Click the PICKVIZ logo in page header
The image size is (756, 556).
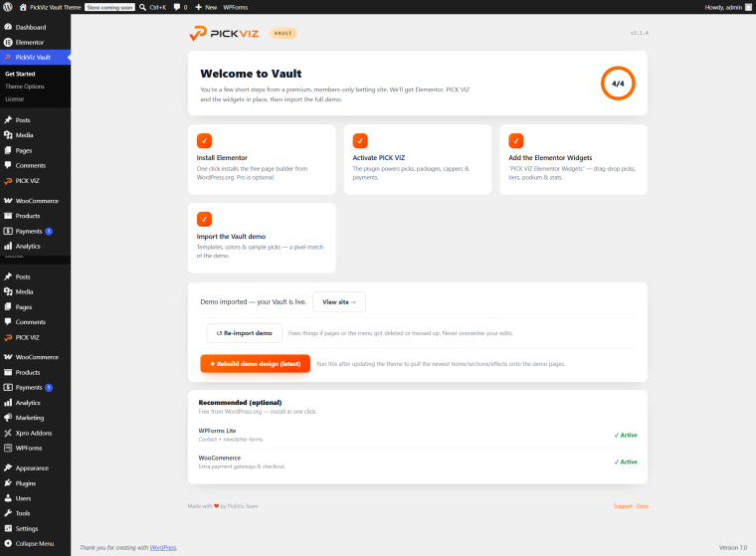tap(224, 33)
